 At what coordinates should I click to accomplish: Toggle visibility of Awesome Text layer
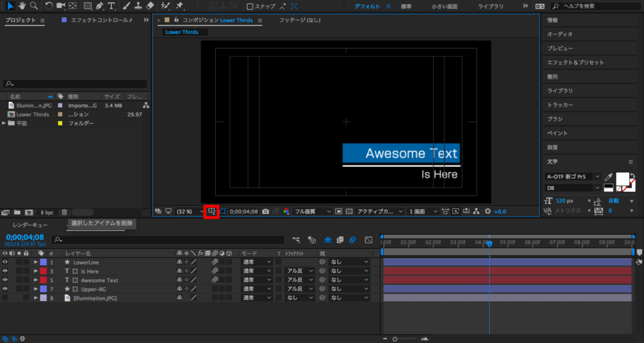(x=5, y=280)
